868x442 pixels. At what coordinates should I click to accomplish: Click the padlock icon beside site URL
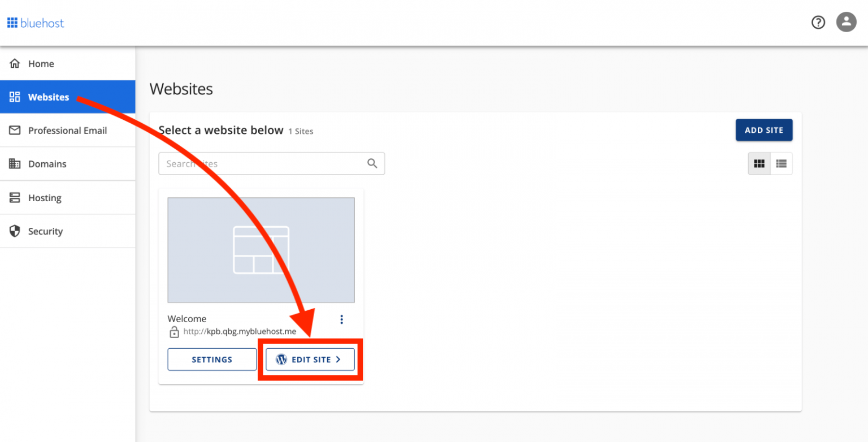tap(174, 332)
